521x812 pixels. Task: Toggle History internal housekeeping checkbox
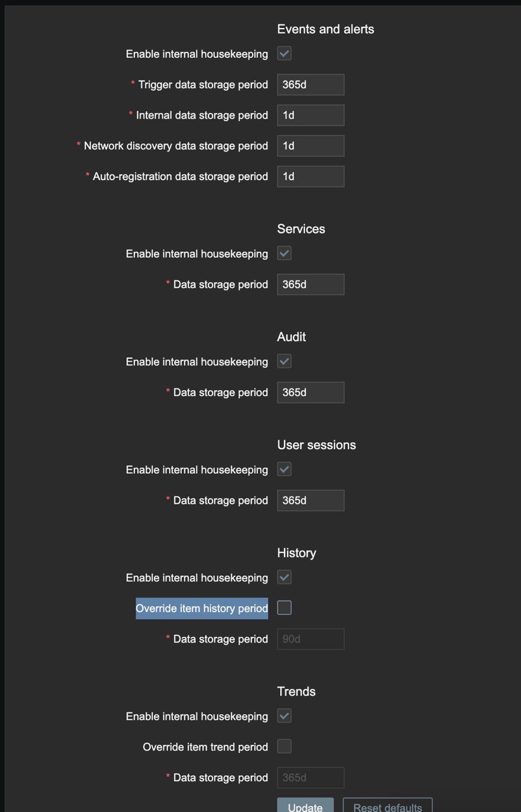[285, 577]
